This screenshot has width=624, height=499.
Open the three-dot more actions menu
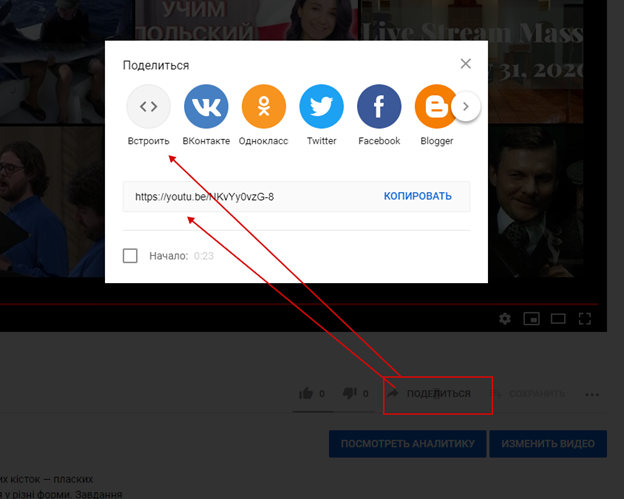point(592,395)
